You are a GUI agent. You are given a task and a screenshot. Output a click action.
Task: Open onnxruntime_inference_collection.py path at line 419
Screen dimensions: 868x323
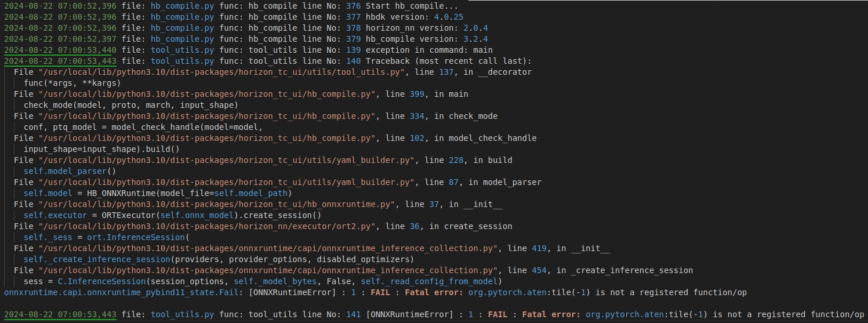pos(268,248)
